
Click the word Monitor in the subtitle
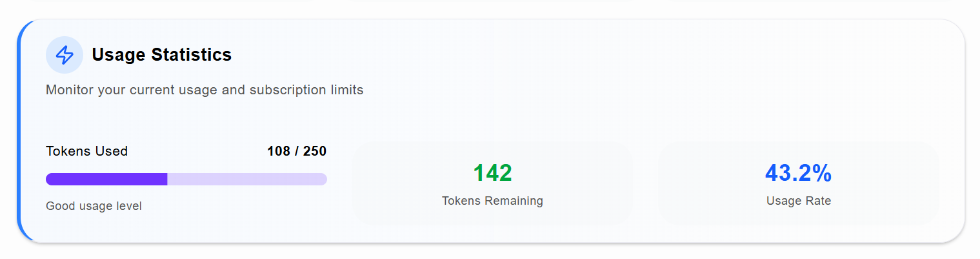69,90
